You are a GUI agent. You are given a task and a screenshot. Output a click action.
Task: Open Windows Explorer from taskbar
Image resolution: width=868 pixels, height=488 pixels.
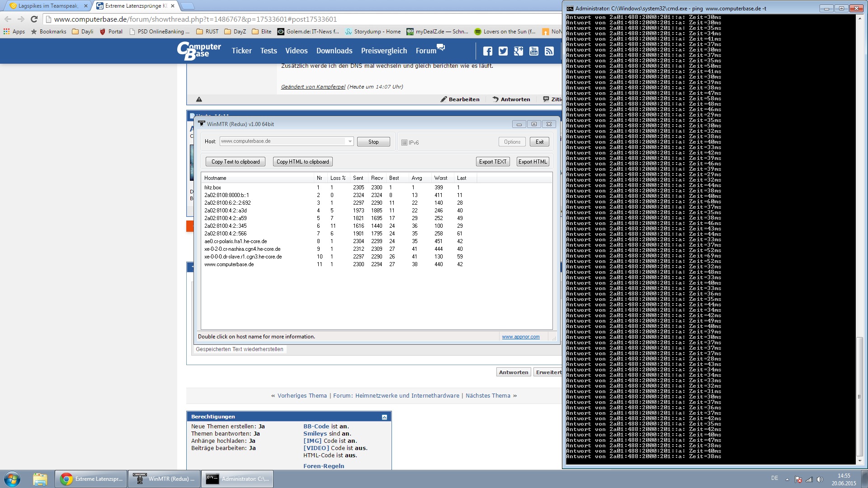(40, 479)
